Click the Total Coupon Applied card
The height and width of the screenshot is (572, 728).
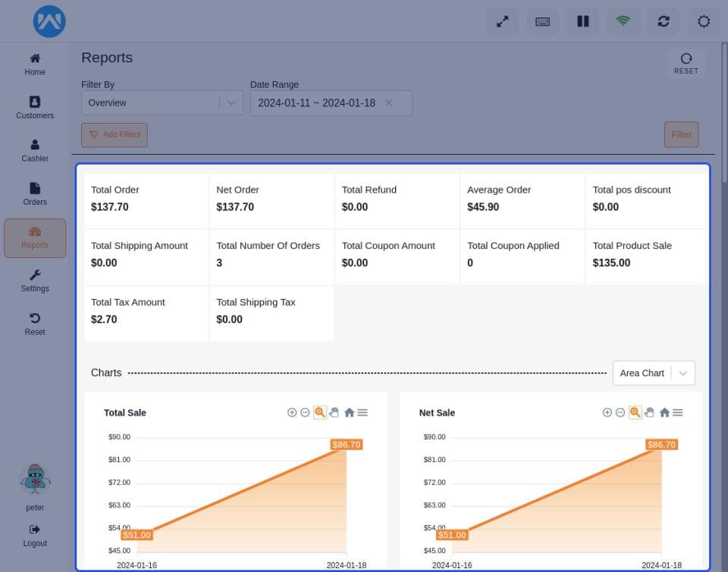point(522,256)
